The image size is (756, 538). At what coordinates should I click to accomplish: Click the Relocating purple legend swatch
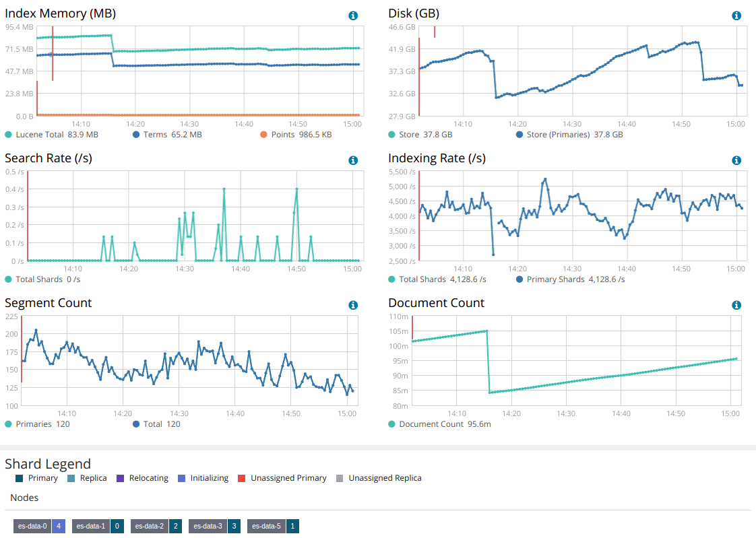pos(121,478)
